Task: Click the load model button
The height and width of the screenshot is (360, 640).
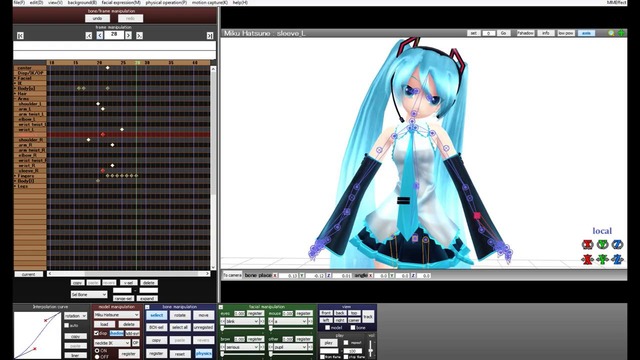Action: click(104, 324)
